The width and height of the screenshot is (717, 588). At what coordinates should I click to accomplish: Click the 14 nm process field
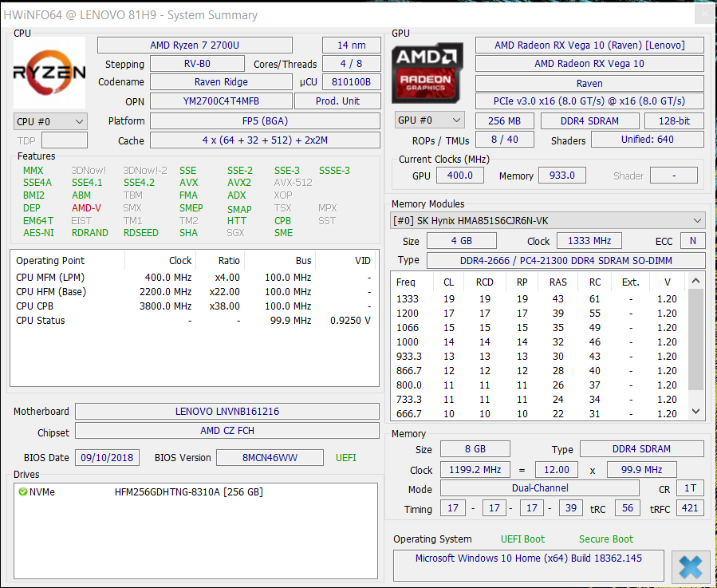(352, 45)
